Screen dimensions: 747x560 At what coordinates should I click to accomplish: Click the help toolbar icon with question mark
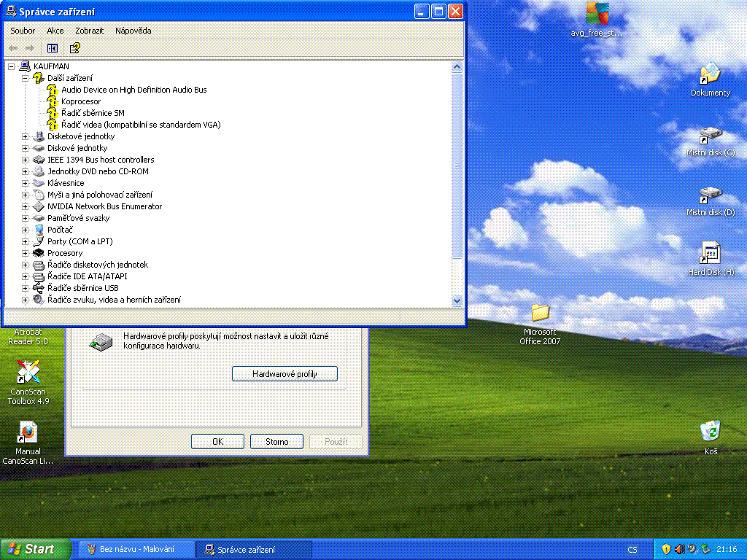click(x=74, y=48)
